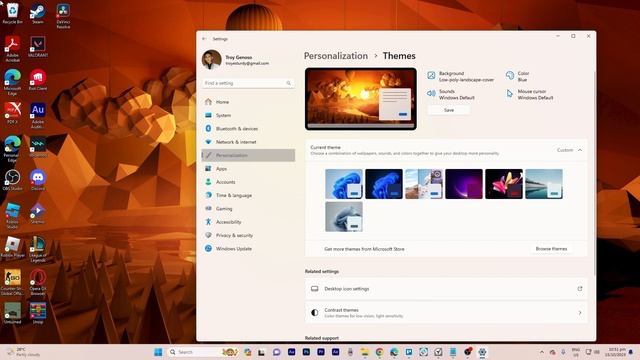Open the Recycle Bin desktop icon
This screenshot has width=640, height=360.
13,13
